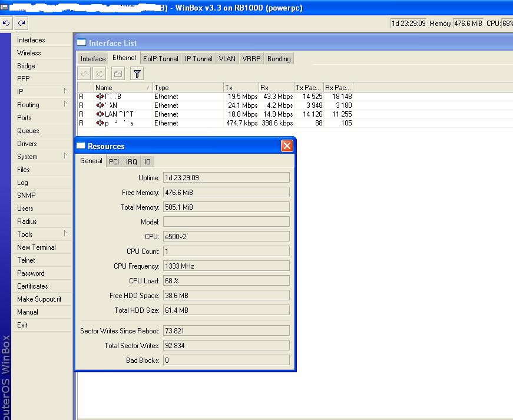This screenshot has height=420, width=513.
Task: Open the IO tab in Resources
Action: click(148, 162)
